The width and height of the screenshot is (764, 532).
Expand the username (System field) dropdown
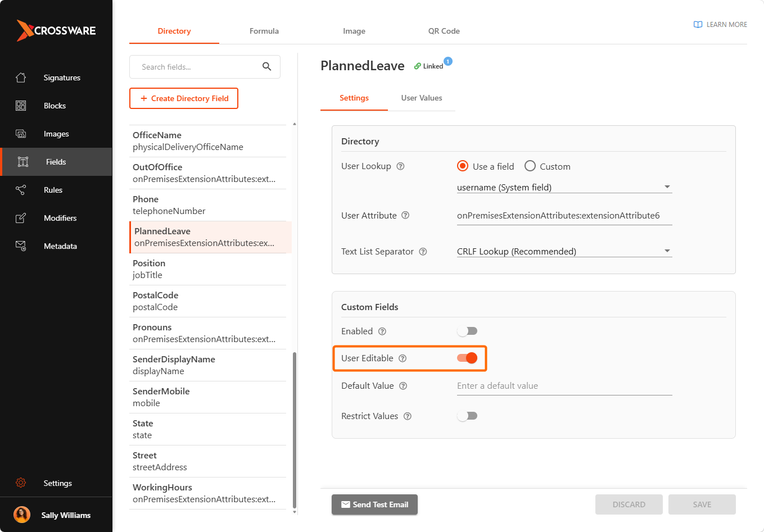[x=564, y=187]
